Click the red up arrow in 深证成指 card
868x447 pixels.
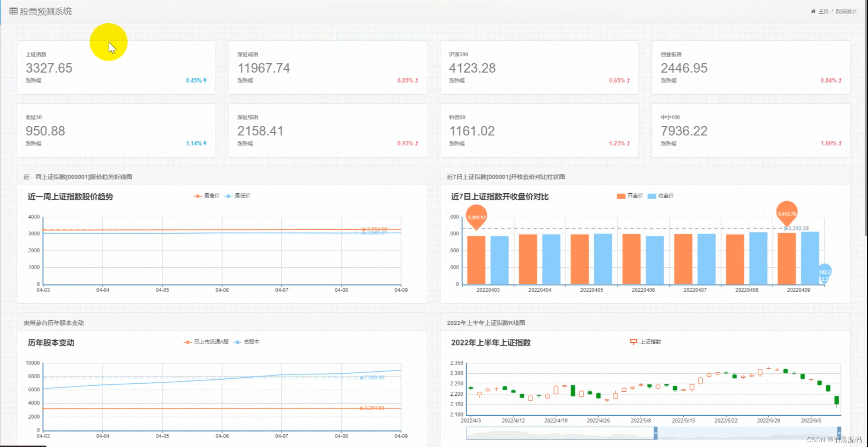coord(417,81)
